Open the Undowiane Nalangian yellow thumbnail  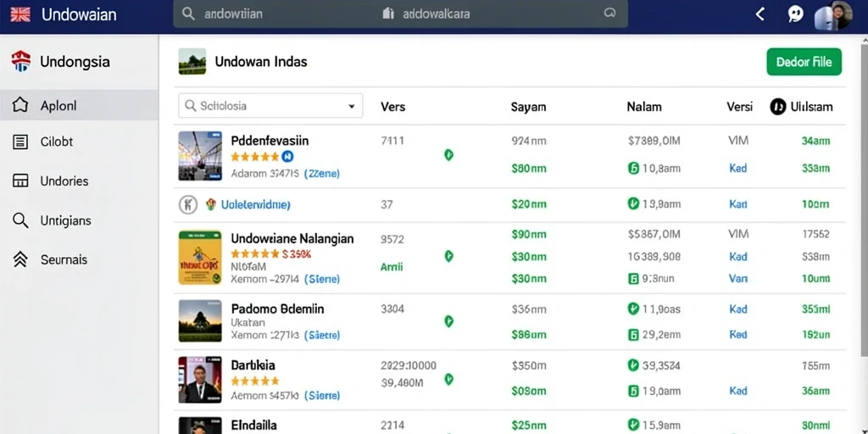coord(200,258)
